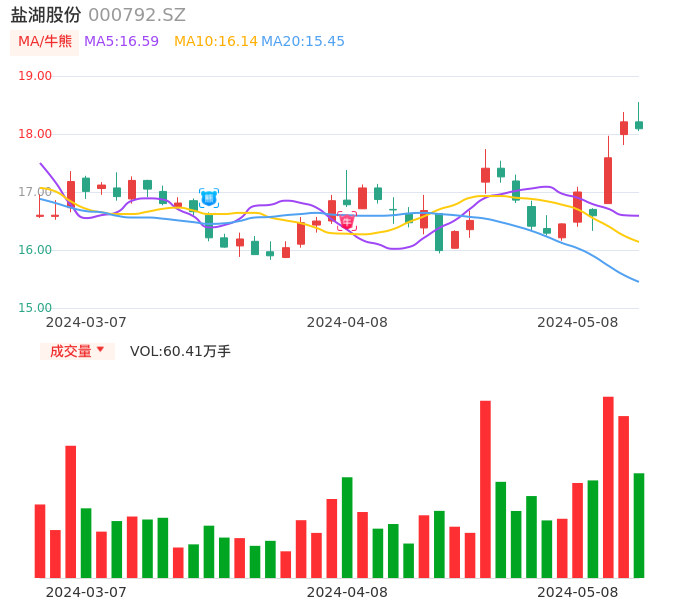Click the 2024-05-08 date under the price chart

coord(577,322)
